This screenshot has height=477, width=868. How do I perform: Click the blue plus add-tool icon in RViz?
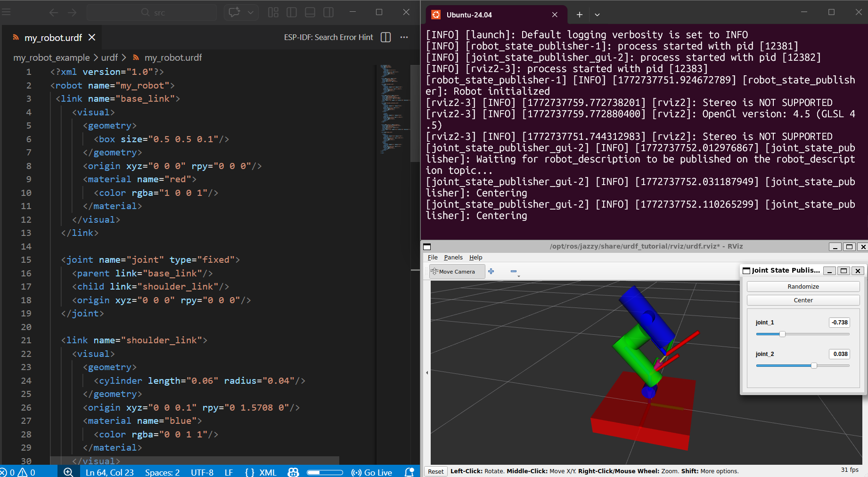click(x=491, y=271)
